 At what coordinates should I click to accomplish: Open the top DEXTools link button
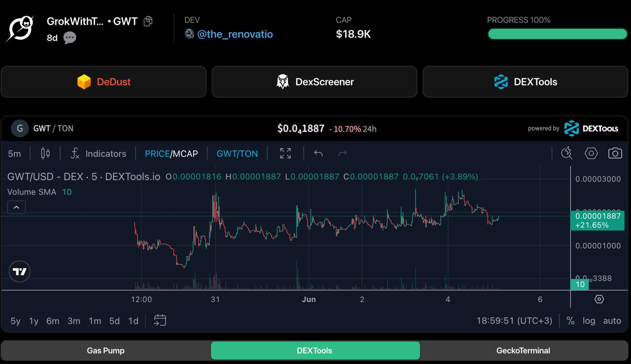point(526,82)
